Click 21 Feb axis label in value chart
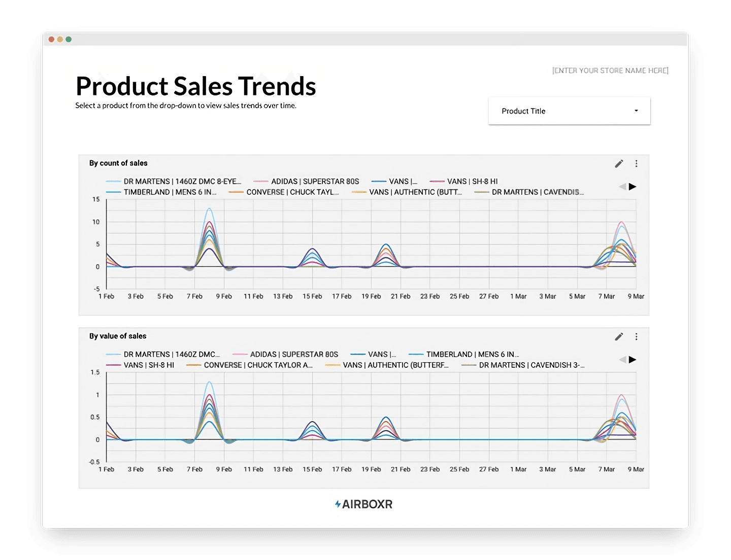This screenshot has width=731, height=560. click(x=401, y=469)
